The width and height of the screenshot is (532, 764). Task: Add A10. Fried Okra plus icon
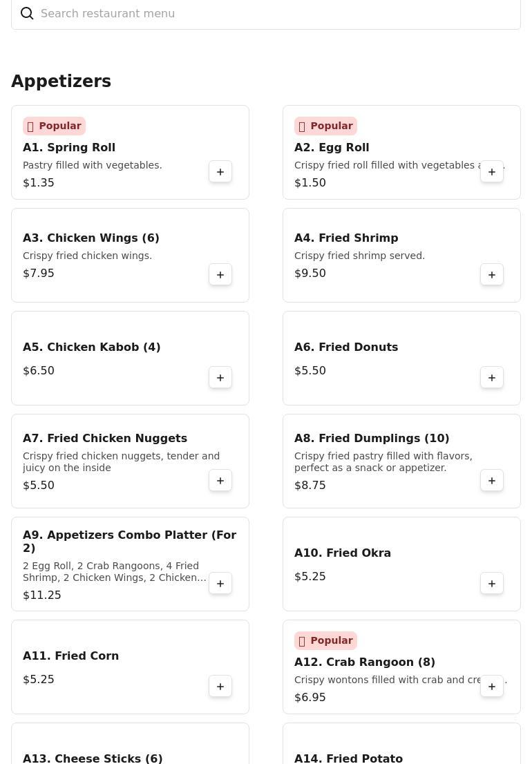491,583
